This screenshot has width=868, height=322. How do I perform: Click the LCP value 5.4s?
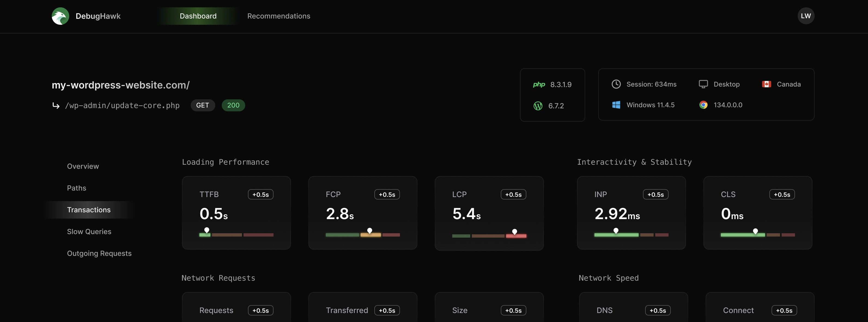pyautogui.click(x=466, y=214)
